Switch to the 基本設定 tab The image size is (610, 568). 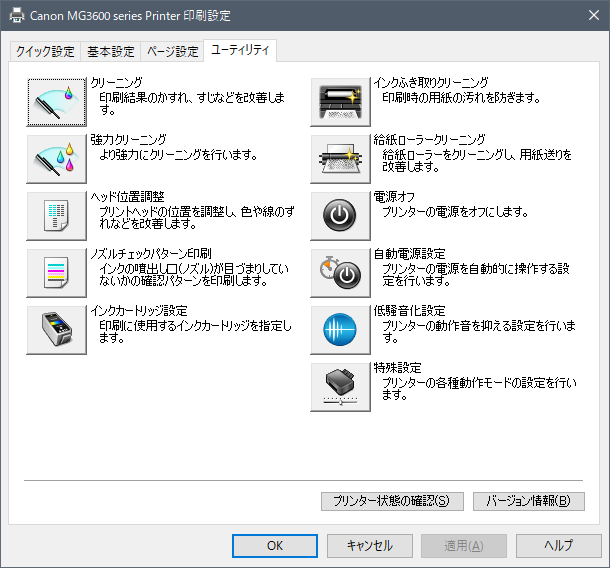pyautogui.click(x=110, y=52)
